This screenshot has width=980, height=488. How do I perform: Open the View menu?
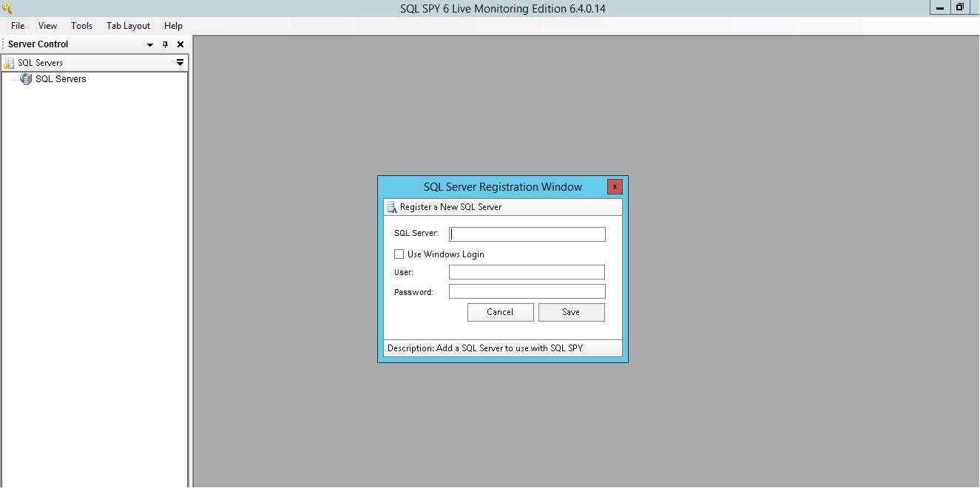pos(48,26)
